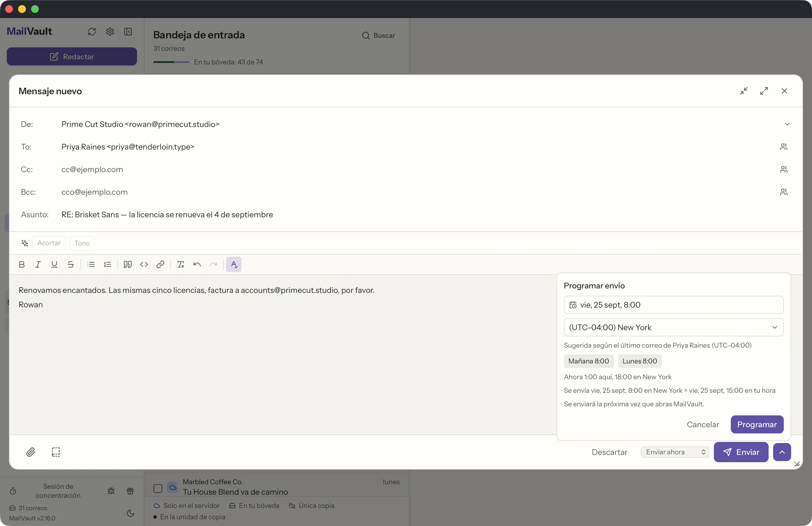Screen dimensions: 812x526
Task: Clear text formatting
Action: [x=181, y=264]
